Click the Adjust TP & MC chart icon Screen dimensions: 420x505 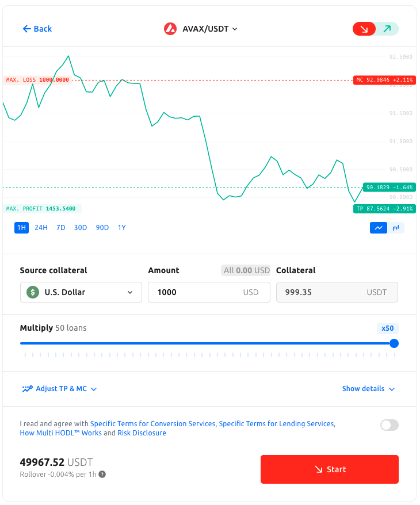pyautogui.click(x=28, y=389)
